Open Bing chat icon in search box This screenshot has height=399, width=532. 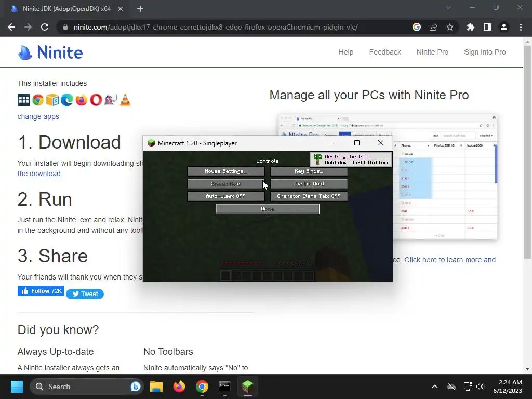pyautogui.click(x=136, y=387)
